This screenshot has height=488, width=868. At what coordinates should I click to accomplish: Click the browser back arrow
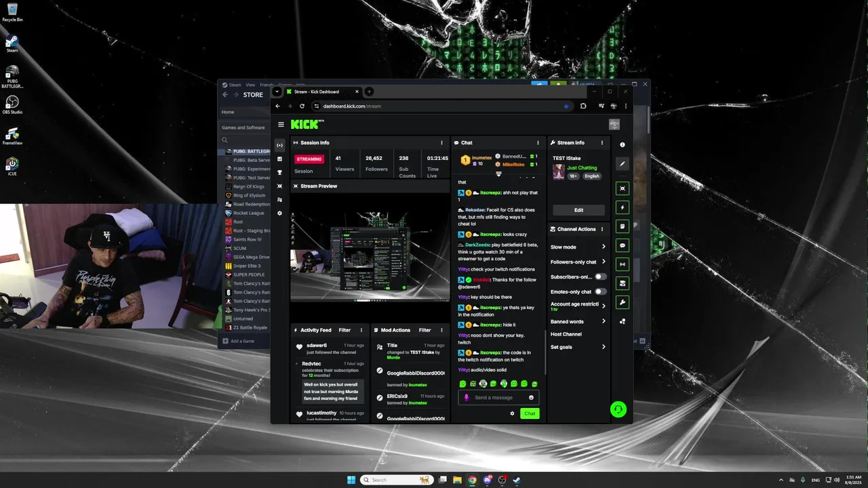[277, 106]
